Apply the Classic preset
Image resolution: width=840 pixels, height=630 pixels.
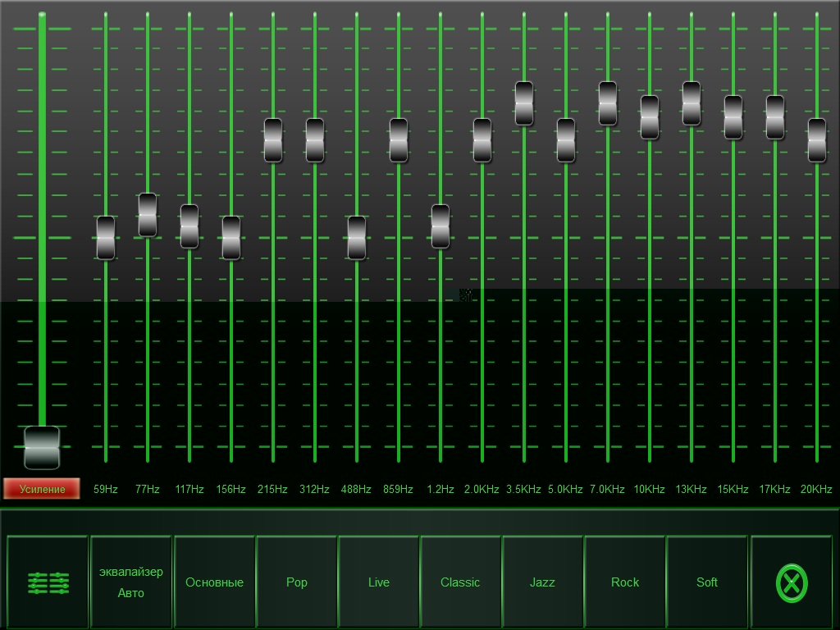coord(460,582)
